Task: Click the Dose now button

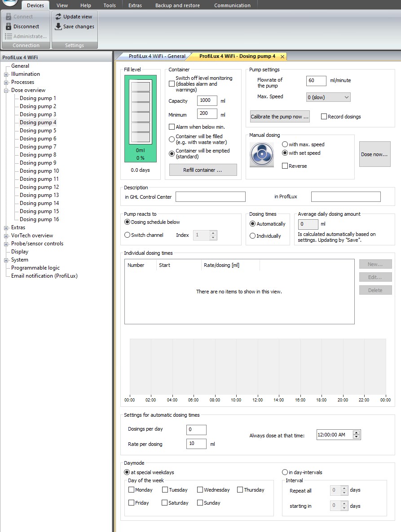Action: [x=375, y=154]
